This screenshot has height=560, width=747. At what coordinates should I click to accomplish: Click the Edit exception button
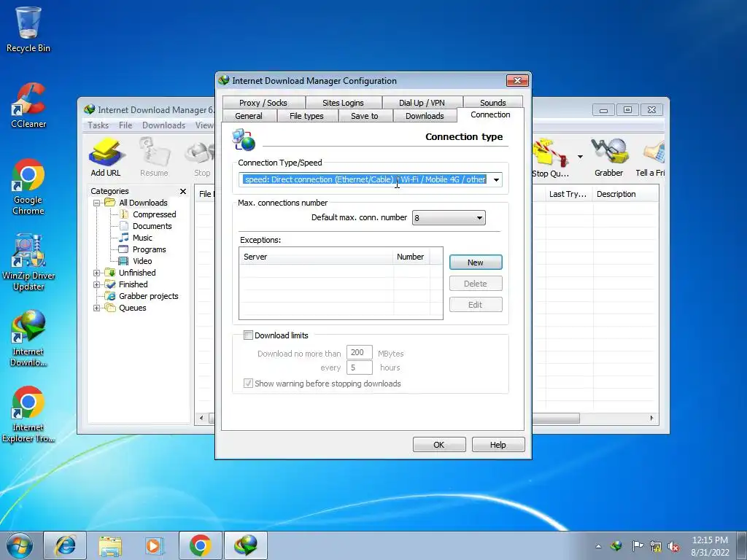(x=476, y=305)
